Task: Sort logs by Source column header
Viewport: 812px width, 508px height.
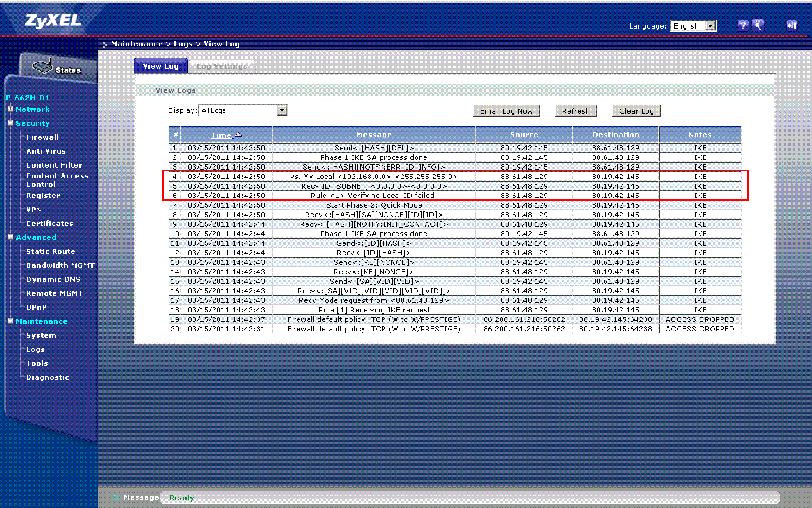Action: (x=524, y=135)
